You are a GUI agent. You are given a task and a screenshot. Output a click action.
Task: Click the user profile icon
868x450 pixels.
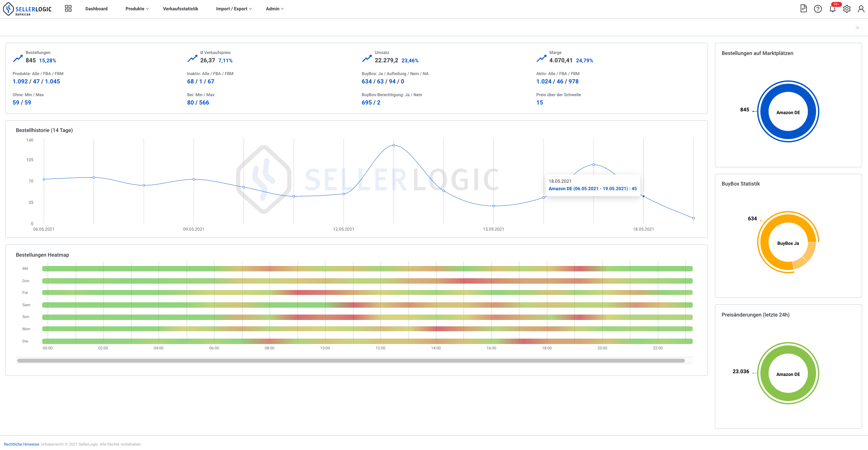861,9
